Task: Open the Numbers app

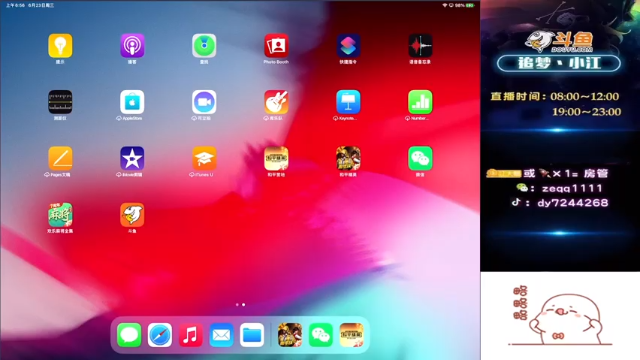Action: tap(420, 102)
